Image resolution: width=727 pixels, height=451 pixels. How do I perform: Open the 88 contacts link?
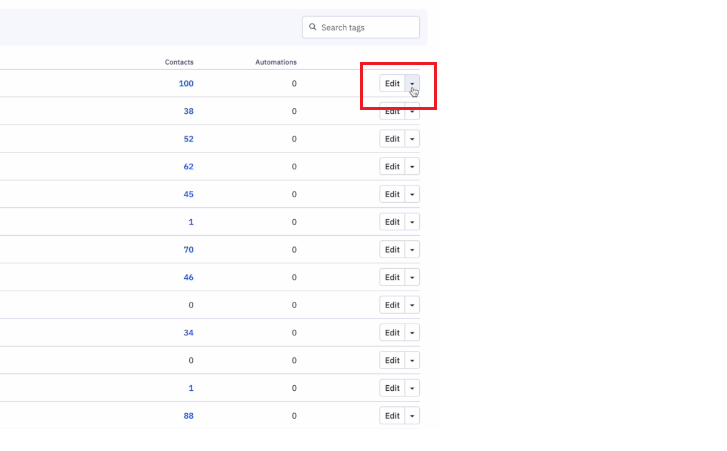coord(188,416)
